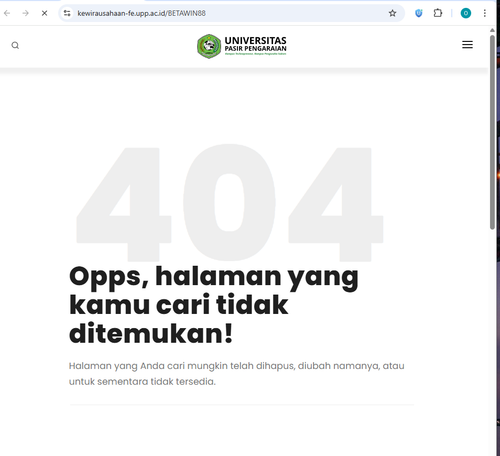Screen dimensions: 500x456
Task: Click the address bar URL text
Action: pyautogui.click(x=141, y=13)
